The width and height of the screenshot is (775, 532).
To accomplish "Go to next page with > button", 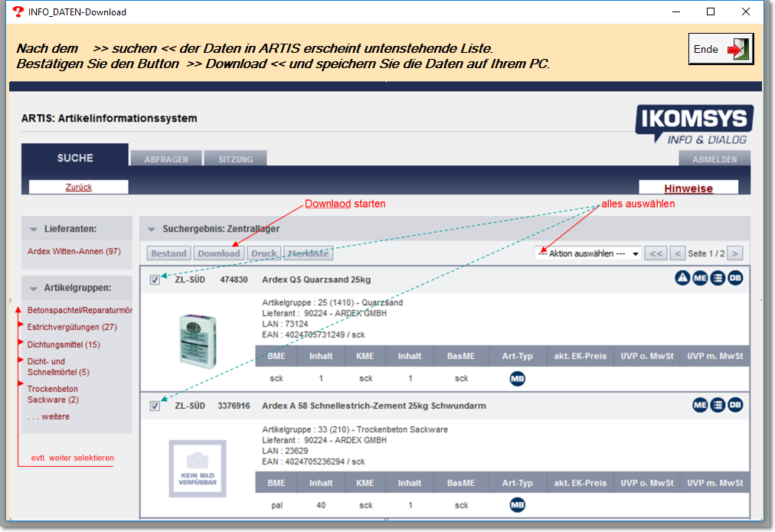I will [735, 253].
